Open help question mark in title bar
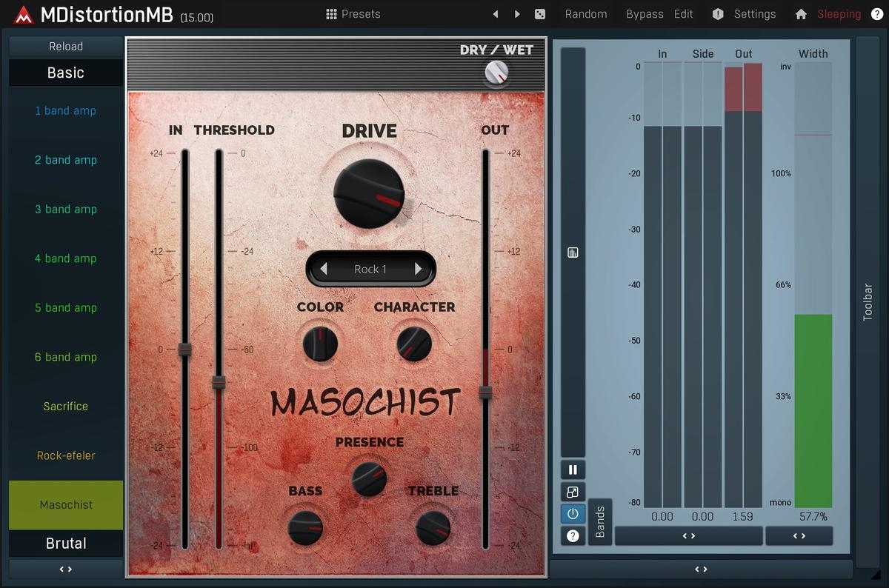 [x=876, y=14]
